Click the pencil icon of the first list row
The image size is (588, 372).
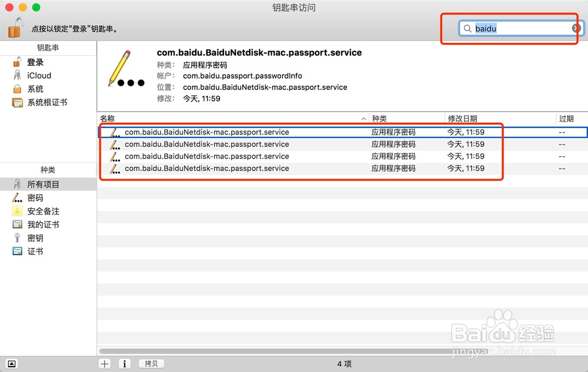[x=115, y=132]
